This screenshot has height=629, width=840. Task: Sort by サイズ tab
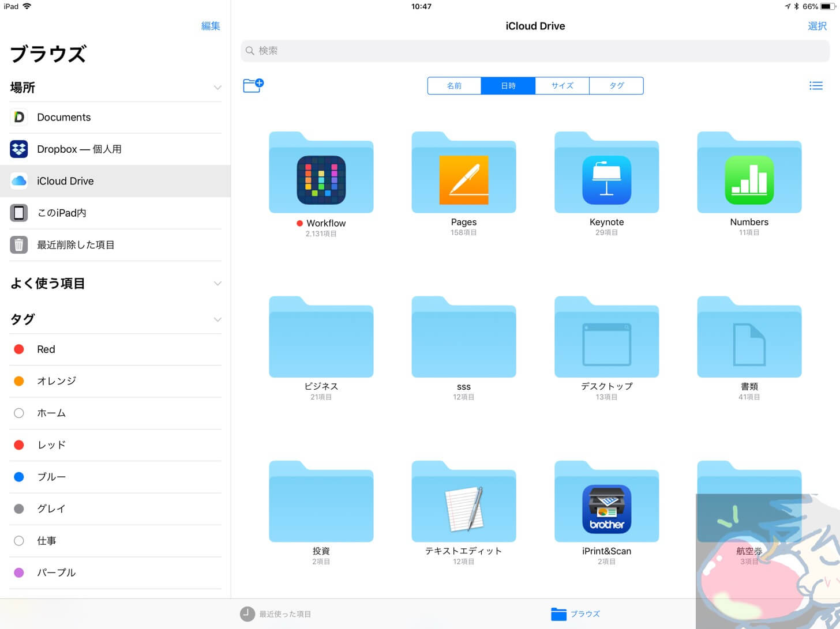point(562,86)
